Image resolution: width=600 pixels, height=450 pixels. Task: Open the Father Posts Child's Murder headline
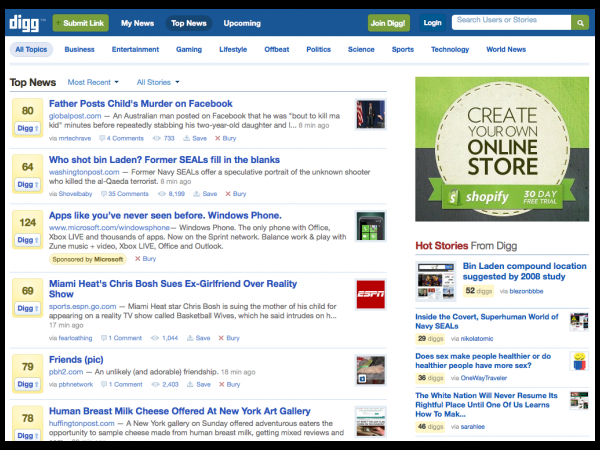(x=140, y=104)
